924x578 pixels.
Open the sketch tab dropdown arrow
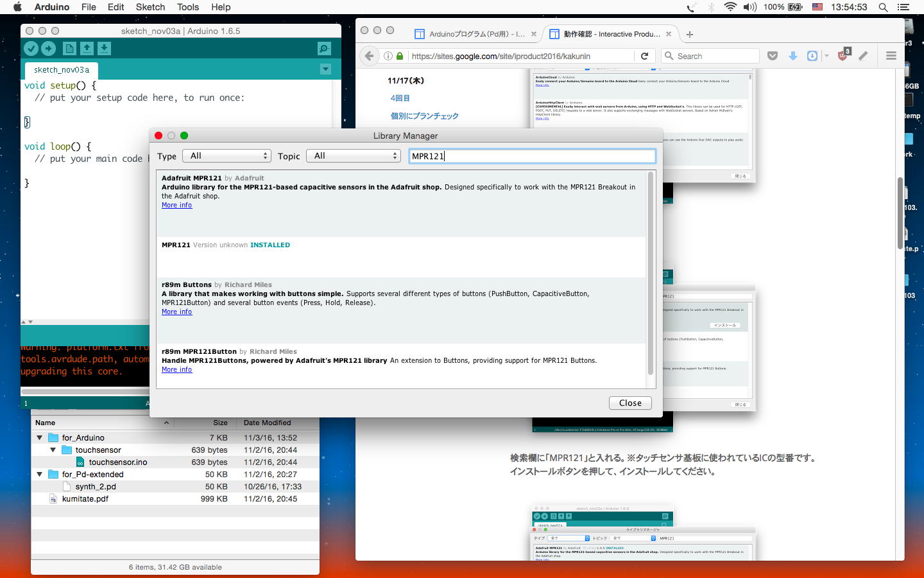tap(325, 69)
